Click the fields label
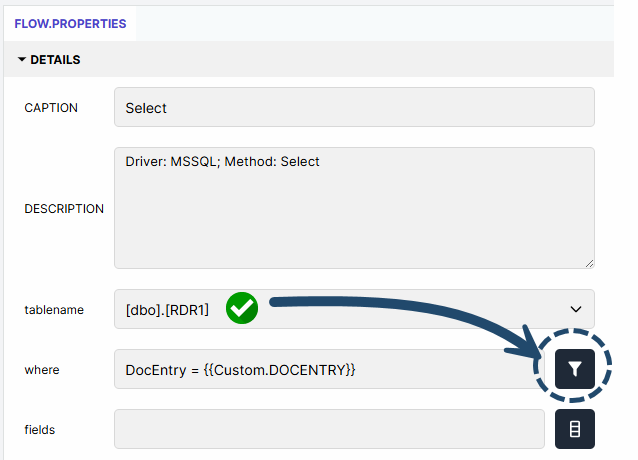The width and height of the screenshot is (638, 460). (39, 430)
